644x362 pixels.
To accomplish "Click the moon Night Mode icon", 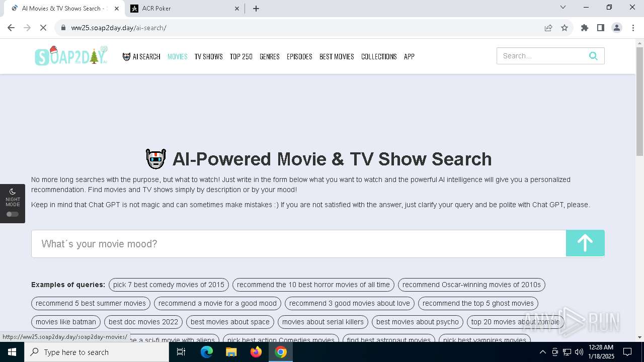I will (x=13, y=191).
